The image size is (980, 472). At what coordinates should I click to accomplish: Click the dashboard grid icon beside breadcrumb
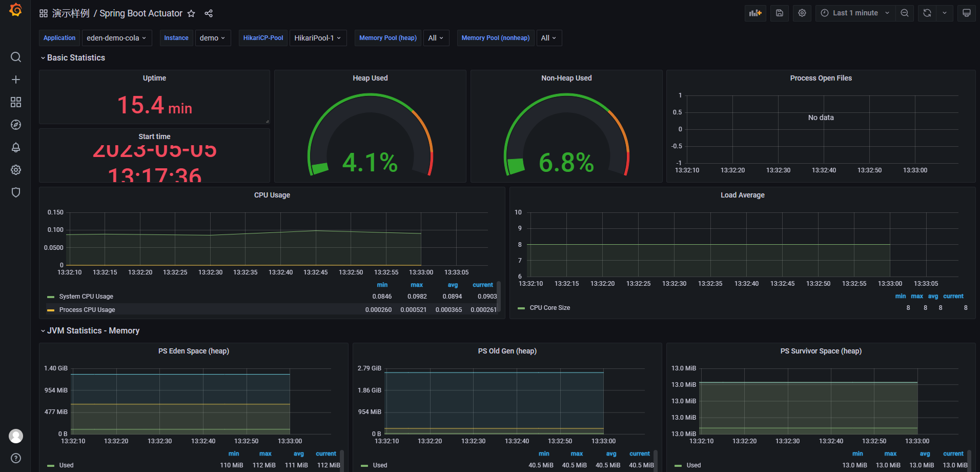click(x=44, y=13)
